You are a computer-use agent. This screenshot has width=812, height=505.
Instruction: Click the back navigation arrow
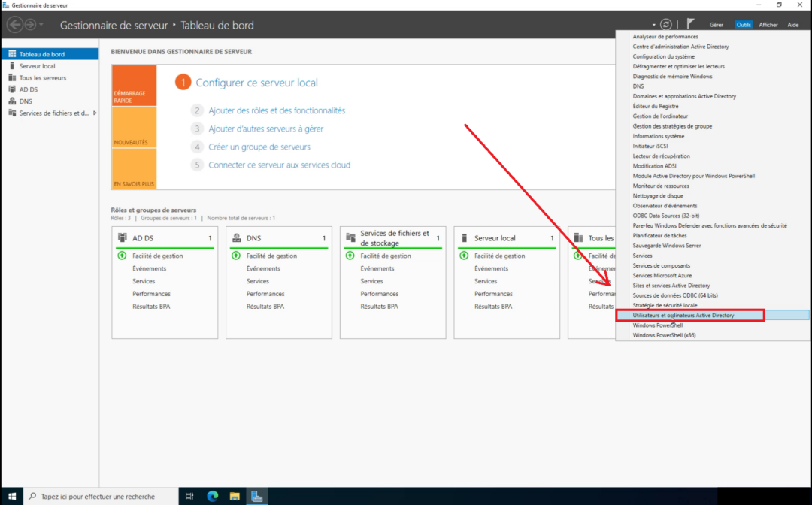pyautogui.click(x=14, y=24)
